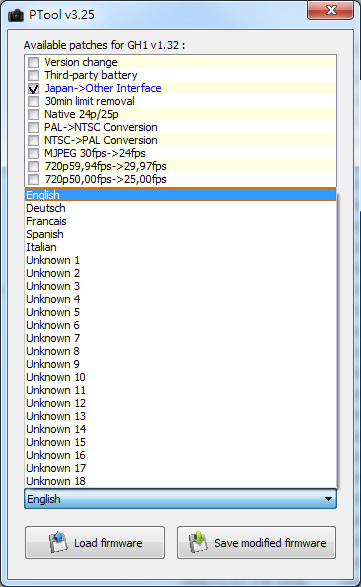Screen dimensions: 361x587
Task: Pick Italian in the language list
Action: (x=180, y=247)
